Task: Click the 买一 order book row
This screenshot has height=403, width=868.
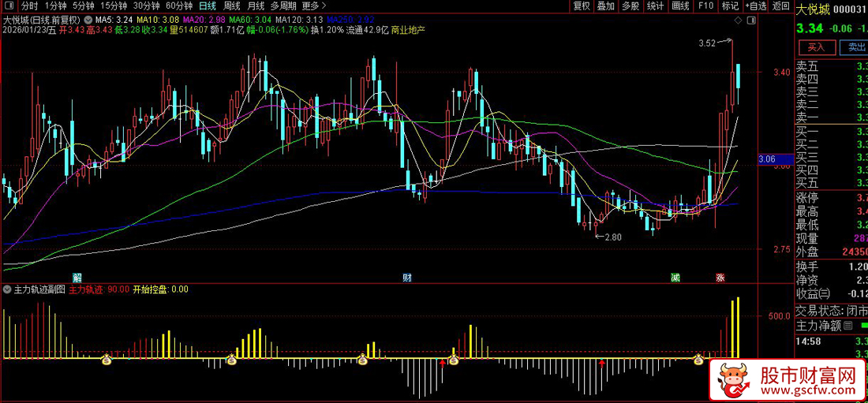Action: [832, 132]
